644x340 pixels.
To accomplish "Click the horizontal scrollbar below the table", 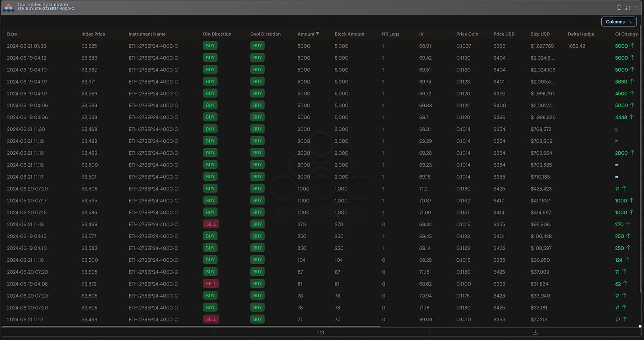I will (191, 326).
